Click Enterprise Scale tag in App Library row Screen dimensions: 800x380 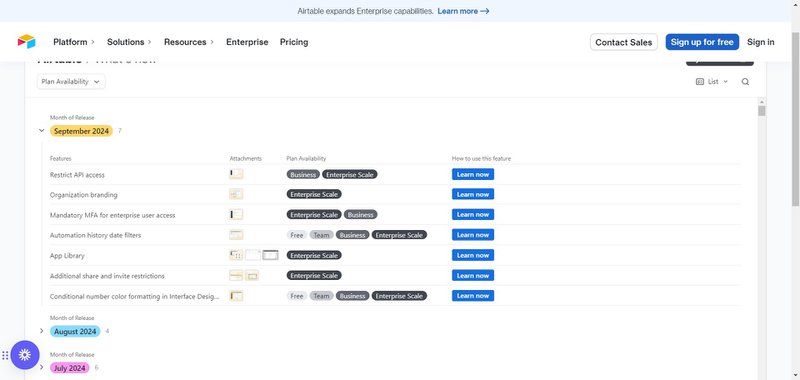(x=314, y=255)
